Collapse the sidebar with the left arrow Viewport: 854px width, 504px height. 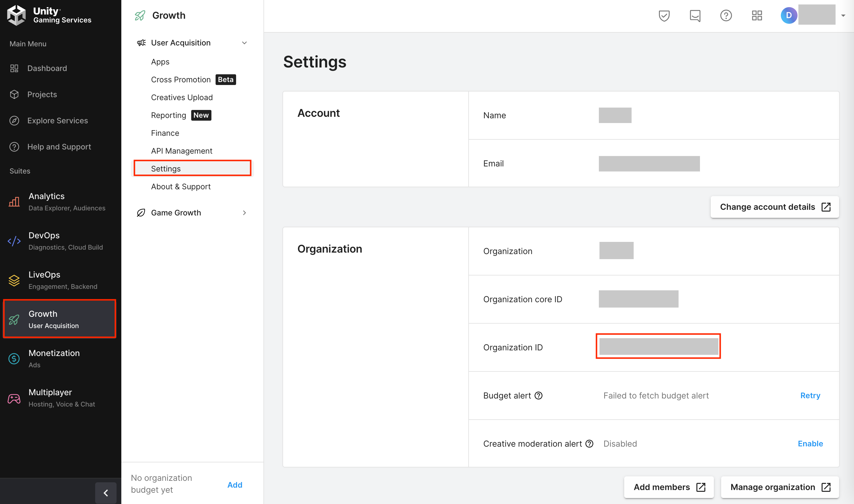pyautogui.click(x=106, y=492)
